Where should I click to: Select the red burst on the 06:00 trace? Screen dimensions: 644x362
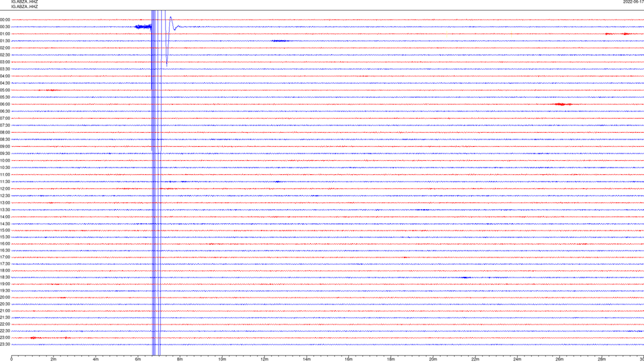click(563, 105)
